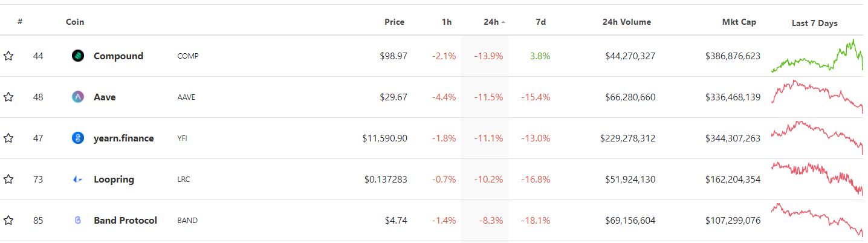Toggle the star next to Aave

[x=8, y=97]
